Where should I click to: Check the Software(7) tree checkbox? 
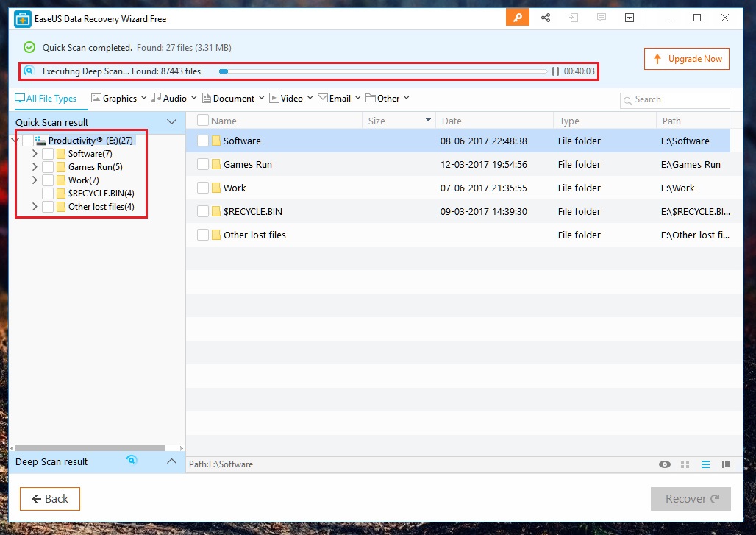pyautogui.click(x=48, y=154)
